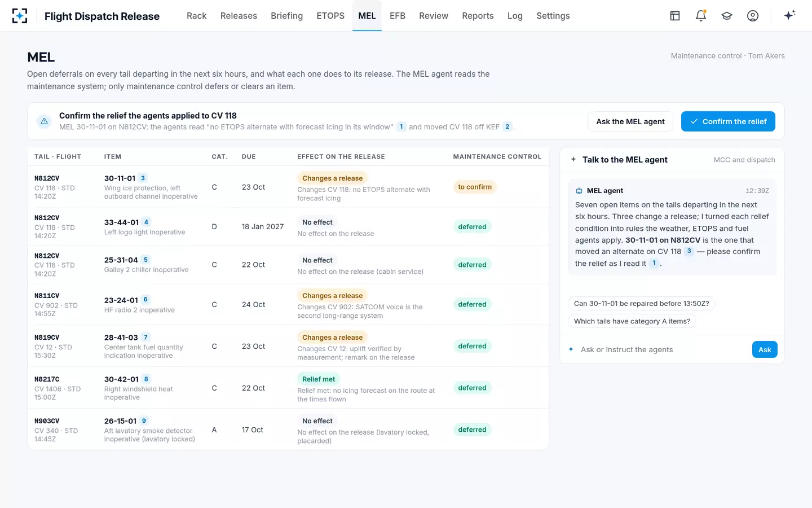The image size is (812, 508).
Task: Open the Log tab
Action: [515, 16]
